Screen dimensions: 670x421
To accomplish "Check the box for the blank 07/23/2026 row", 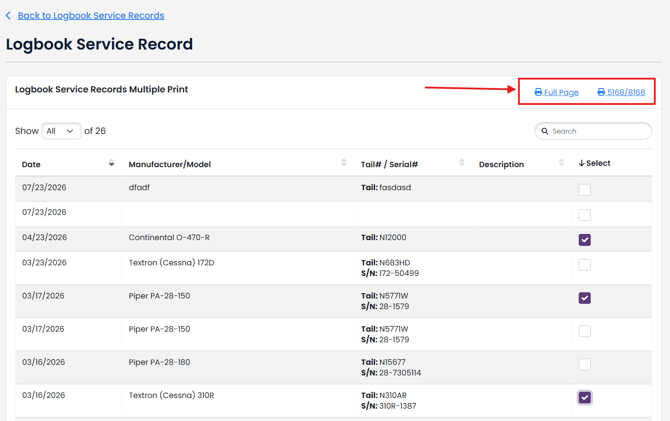I will pos(585,215).
